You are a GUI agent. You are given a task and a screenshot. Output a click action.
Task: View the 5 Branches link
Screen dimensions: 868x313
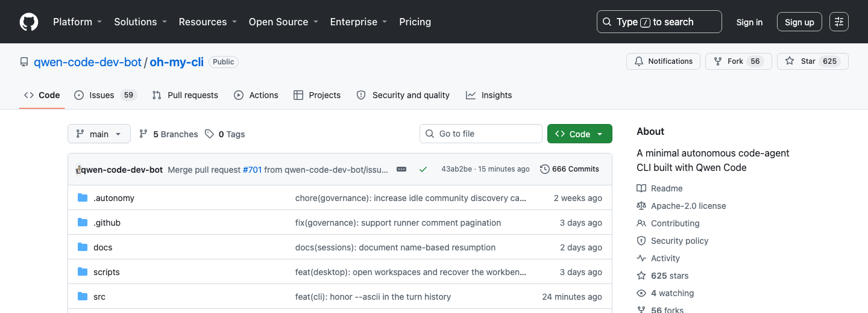tap(168, 134)
